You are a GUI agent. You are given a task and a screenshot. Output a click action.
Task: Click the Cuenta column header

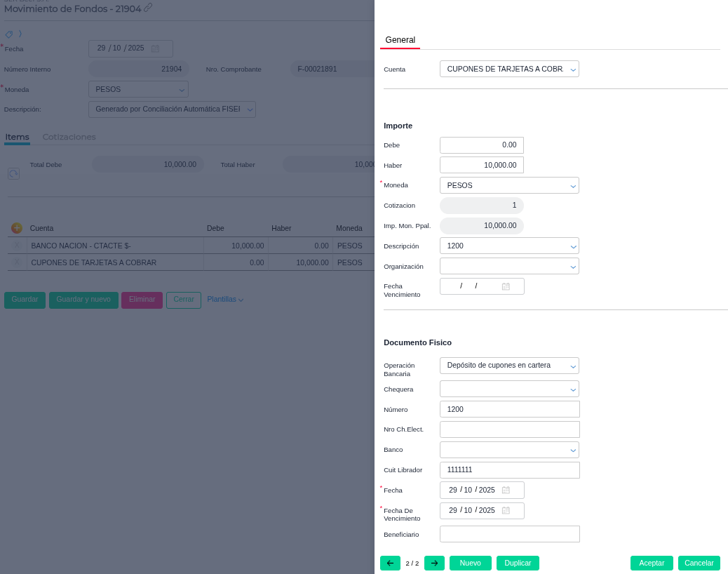pos(42,228)
